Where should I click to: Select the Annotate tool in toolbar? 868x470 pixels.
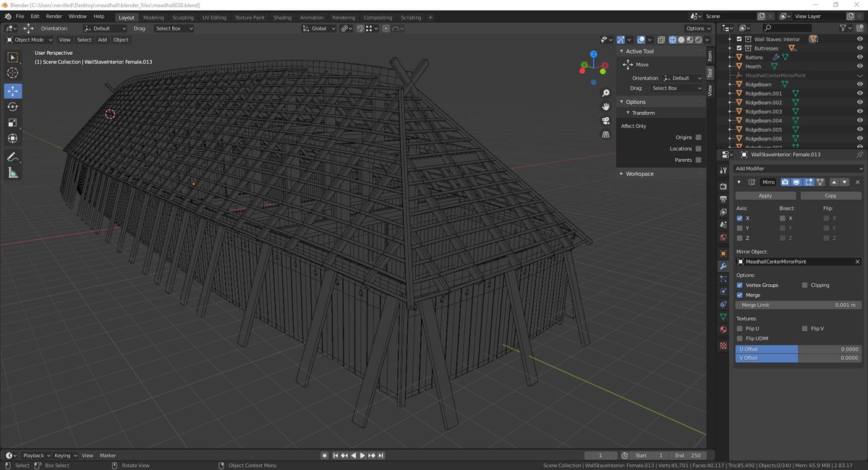(x=13, y=157)
